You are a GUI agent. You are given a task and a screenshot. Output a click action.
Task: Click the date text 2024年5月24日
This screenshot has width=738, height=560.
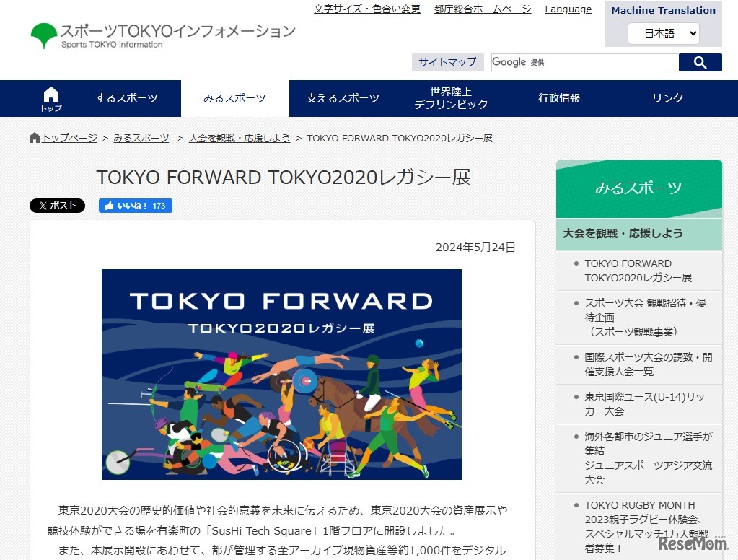(x=475, y=248)
